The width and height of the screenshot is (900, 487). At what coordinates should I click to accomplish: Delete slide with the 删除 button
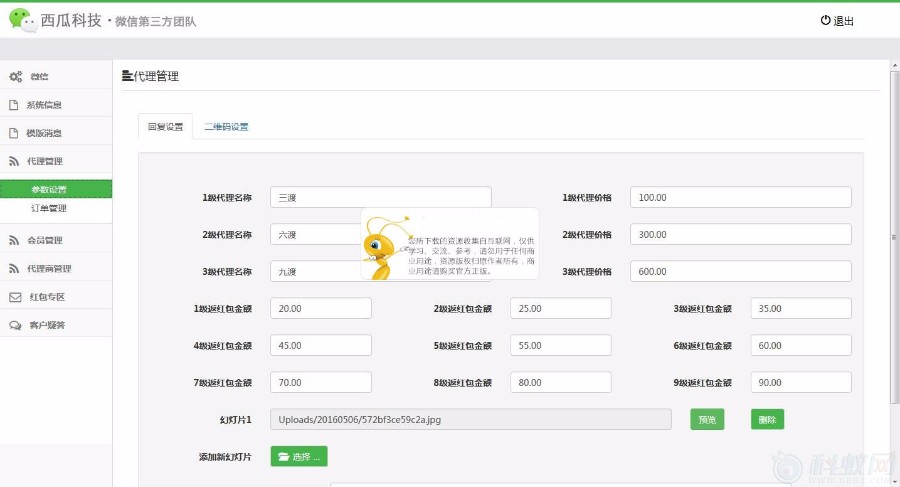767,419
